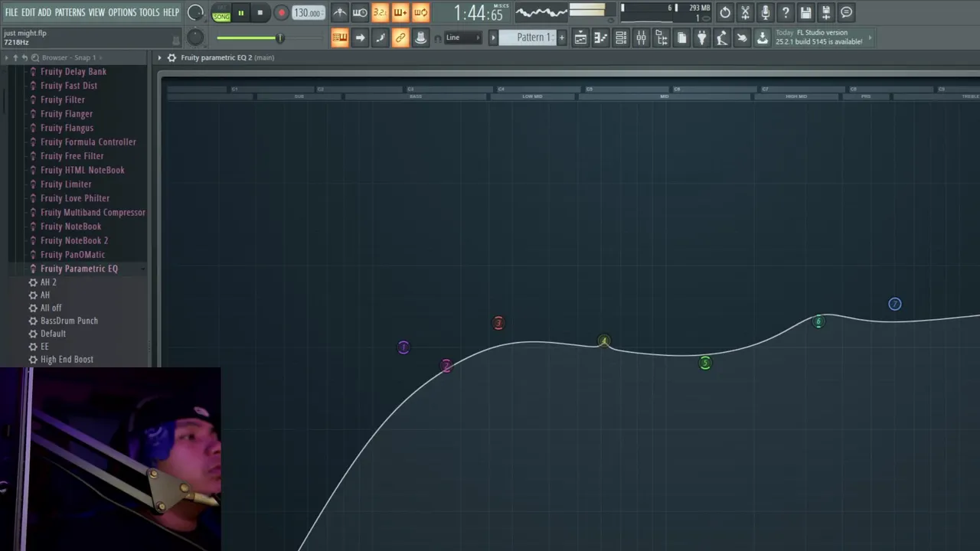The width and height of the screenshot is (980, 551).
Task: Toggle auto-scroll arrow button
Action: [360, 37]
